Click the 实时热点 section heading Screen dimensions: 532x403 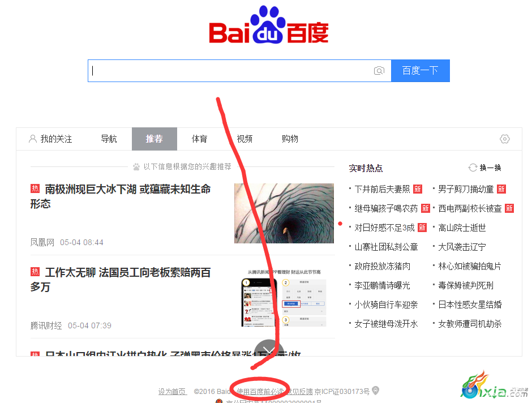tap(366, 168)
